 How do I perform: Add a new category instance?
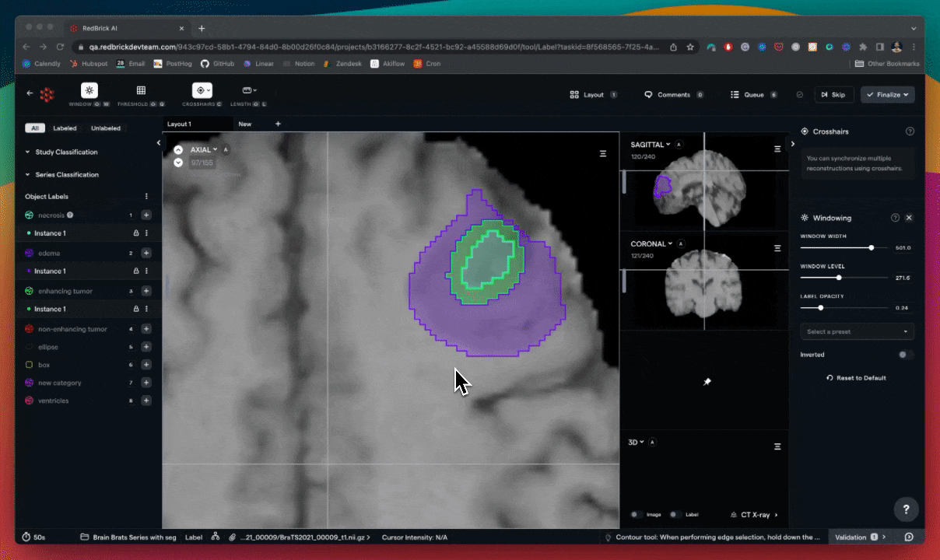point(146,383)
